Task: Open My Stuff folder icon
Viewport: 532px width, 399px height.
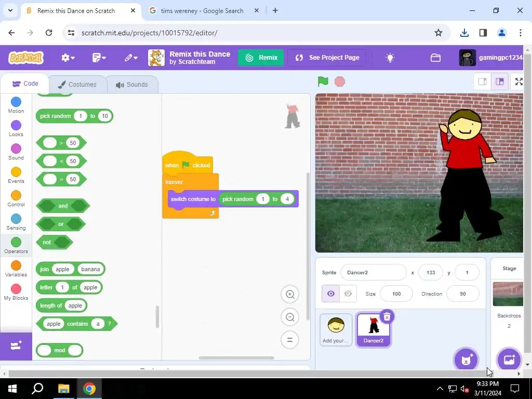Action: [436, 58]
